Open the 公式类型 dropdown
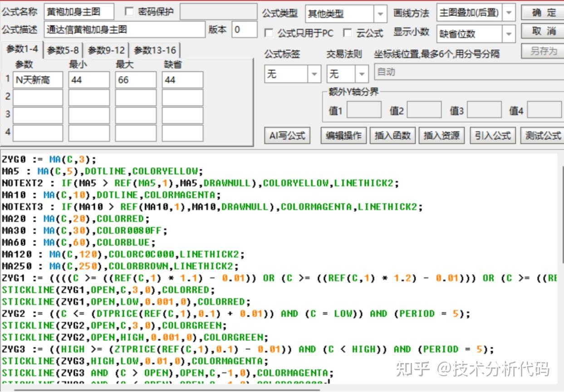This screenshot has width=564, height=392. 380,14
